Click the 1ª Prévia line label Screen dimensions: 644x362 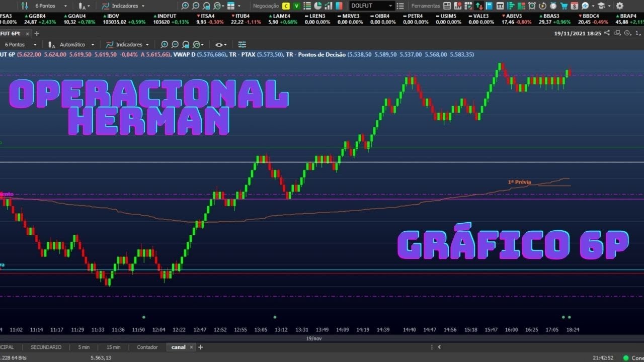point(519,182)
